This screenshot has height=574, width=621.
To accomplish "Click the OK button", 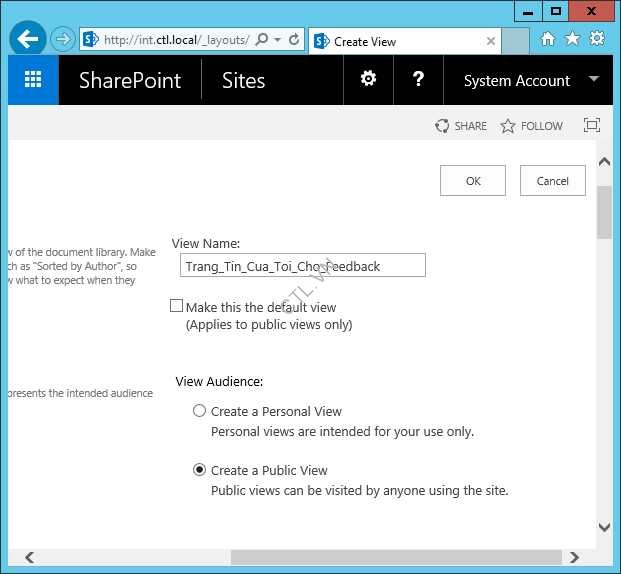I will [473, 181].
